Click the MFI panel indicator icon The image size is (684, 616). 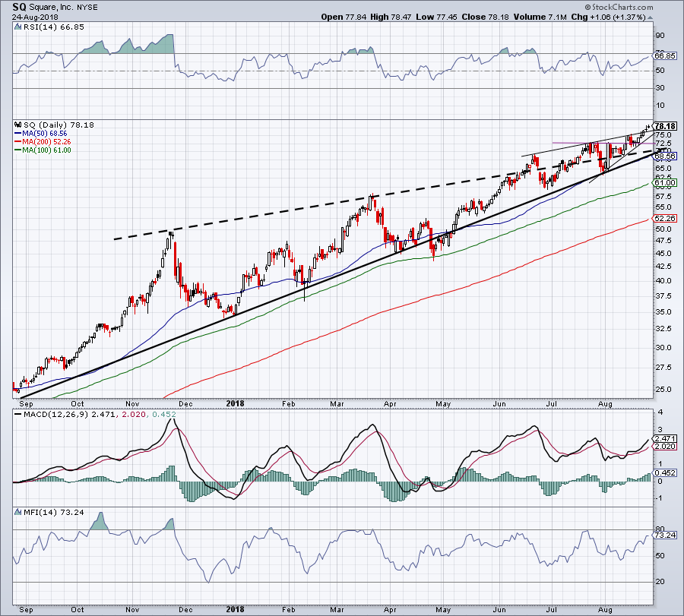click(18, 512)
